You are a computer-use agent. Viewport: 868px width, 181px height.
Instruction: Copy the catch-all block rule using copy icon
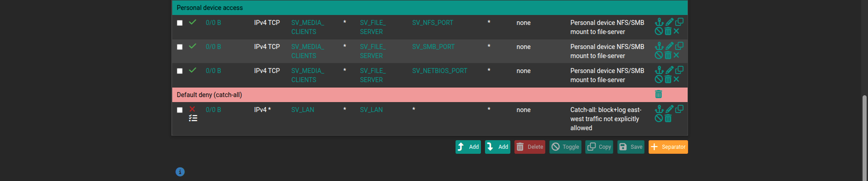tap(679, 109)
